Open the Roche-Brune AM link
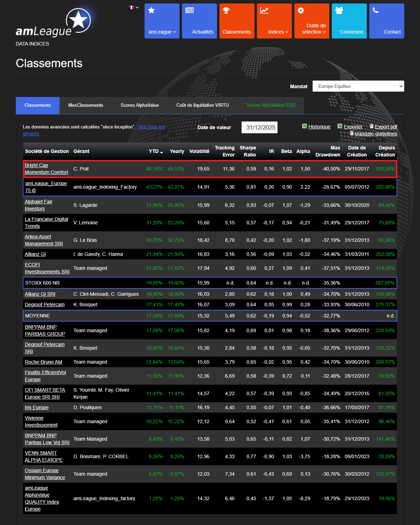This screenshot has width=420, height=525. pyautogui.click(x=43, y=362)
